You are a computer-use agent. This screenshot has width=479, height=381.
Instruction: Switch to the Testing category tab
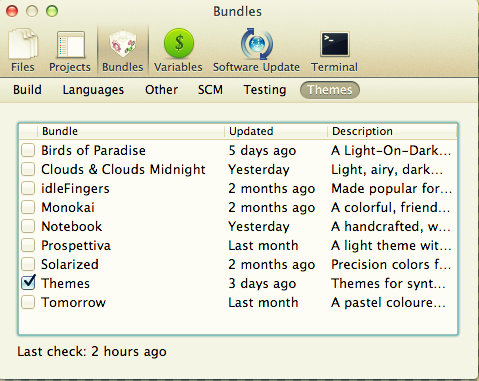(265, 90)
